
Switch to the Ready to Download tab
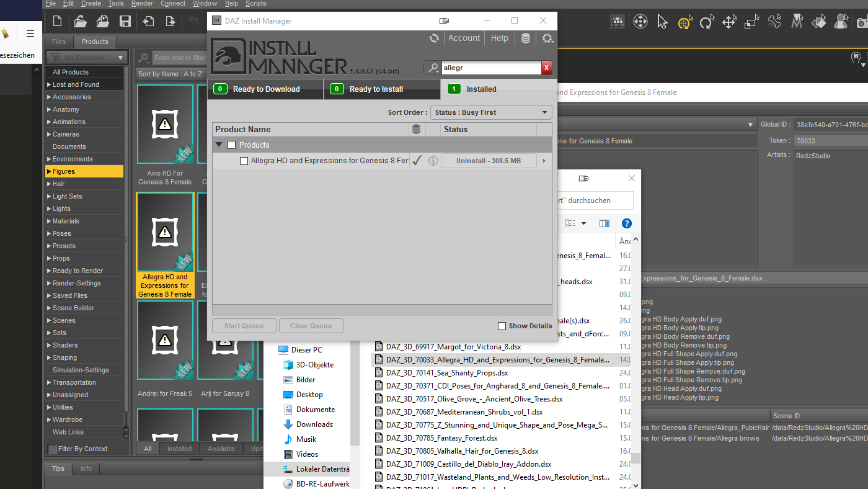pyautogui.click(x=265, y=89)
